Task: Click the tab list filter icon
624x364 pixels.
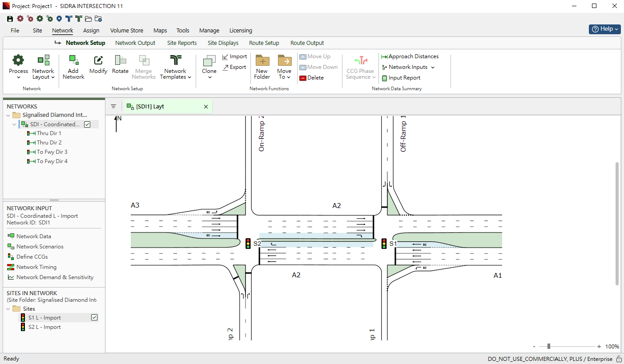Action: pos(113,107)
